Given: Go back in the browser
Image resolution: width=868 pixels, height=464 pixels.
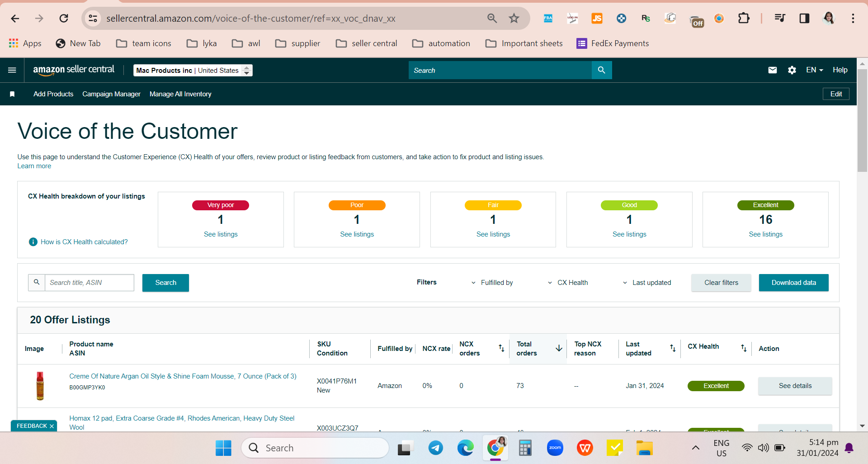Looking at the screenshot, I should pyautogui.click(x=15, y=18).
